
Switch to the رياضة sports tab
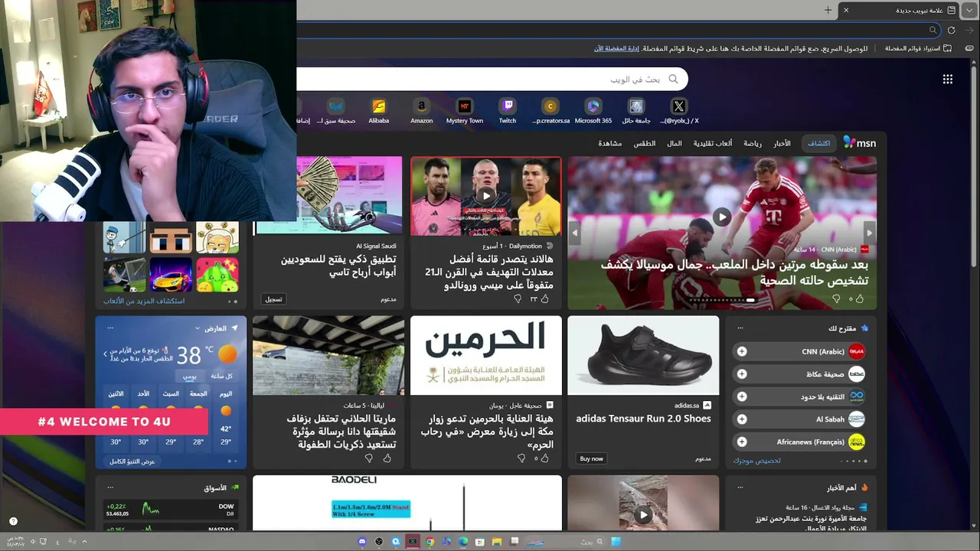point(753,143)
